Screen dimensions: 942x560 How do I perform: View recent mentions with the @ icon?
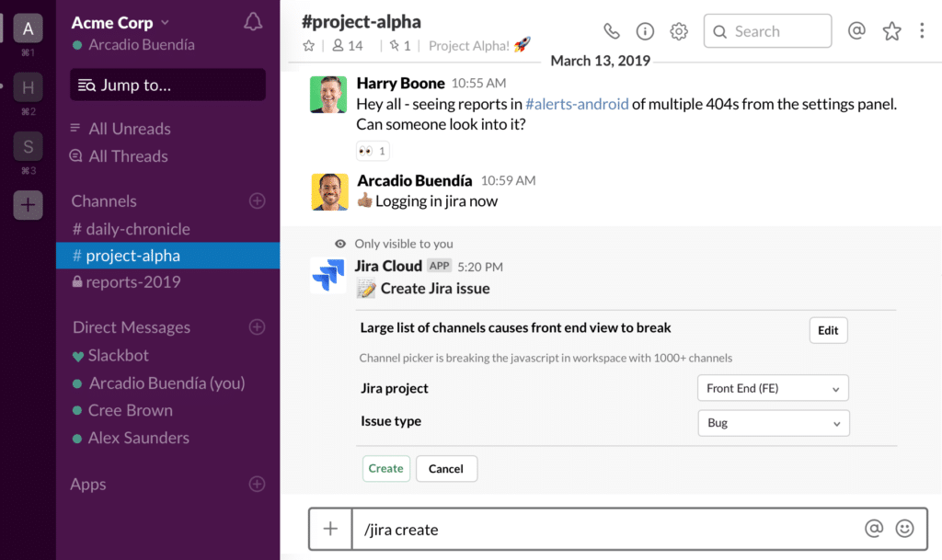click(856, 30)
